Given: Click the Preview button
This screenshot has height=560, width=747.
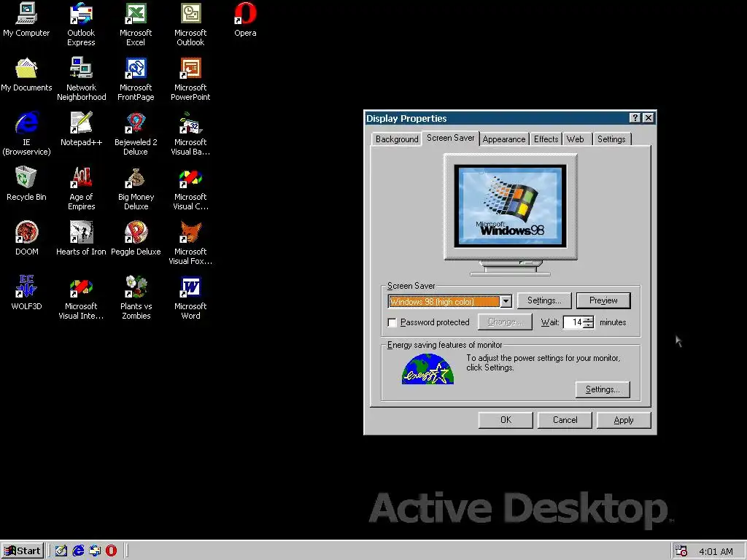Looking at the screenshot, I should (603, 300).
